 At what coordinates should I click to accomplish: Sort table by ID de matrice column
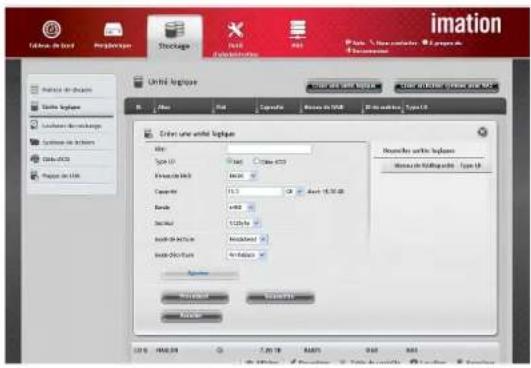382,107
